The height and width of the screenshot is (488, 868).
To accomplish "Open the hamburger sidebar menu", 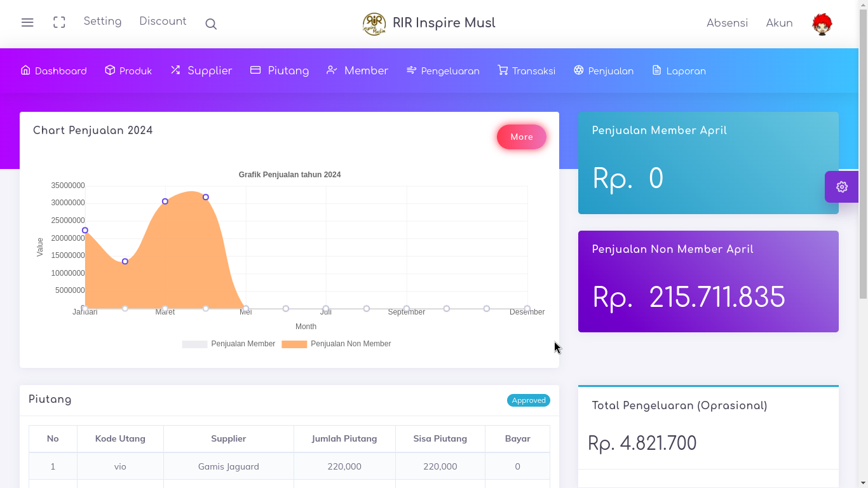I will [x=27, y=23].
